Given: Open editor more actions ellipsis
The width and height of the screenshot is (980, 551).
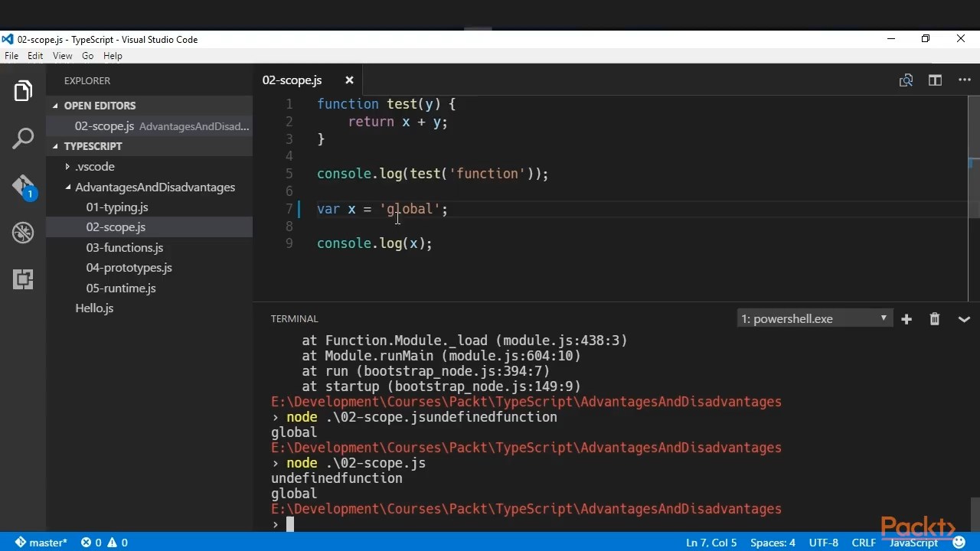Looking at the screenshot, I should click(964, 80).
